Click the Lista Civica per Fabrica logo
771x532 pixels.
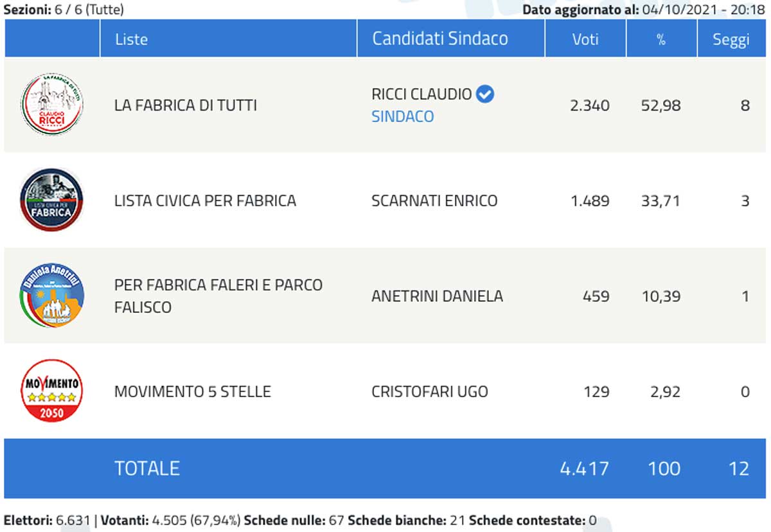[51, 200]
